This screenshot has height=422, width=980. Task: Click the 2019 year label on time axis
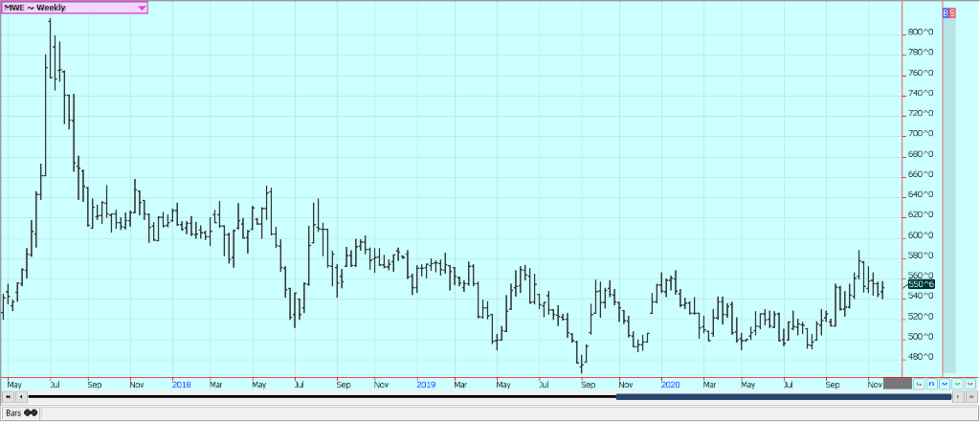point(426,385)
